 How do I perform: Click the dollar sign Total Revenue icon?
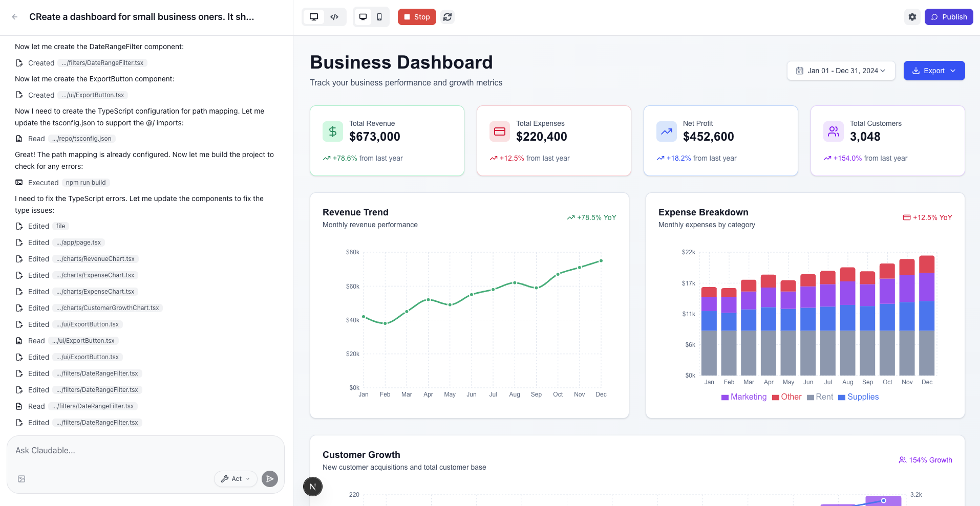pos(333,131)
